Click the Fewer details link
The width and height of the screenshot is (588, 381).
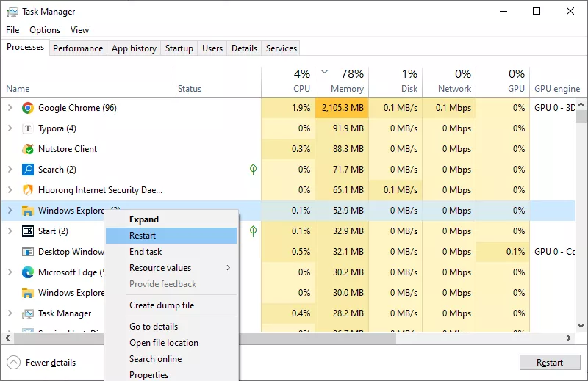pyautogui.click(x=51, y=363)
